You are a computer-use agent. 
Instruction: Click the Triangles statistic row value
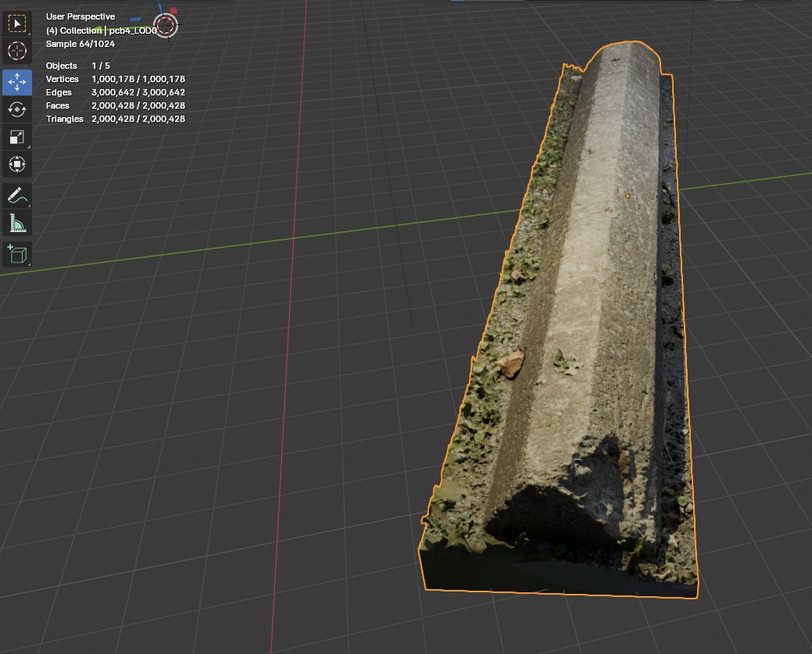[x=138, y=119]
